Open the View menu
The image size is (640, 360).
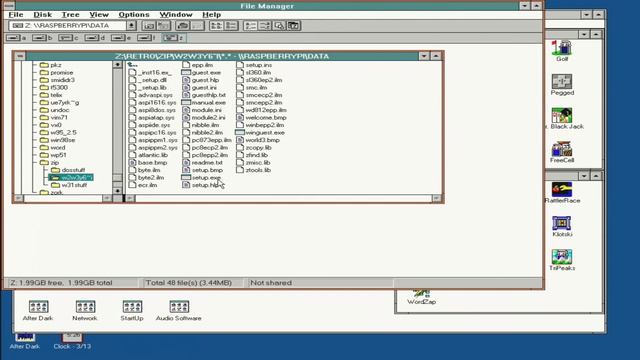(99, 15)
